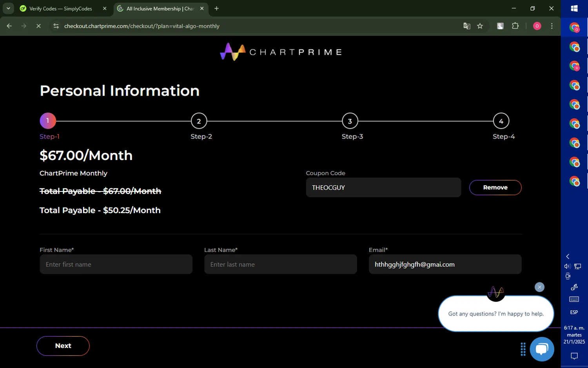Click the chat widget drag dots icon

[x=523, y=349]
